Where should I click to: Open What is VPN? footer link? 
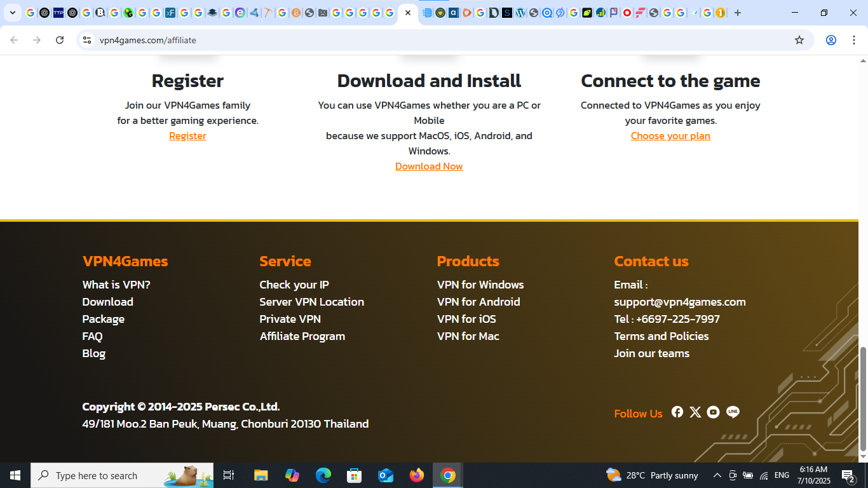point(116,285)
